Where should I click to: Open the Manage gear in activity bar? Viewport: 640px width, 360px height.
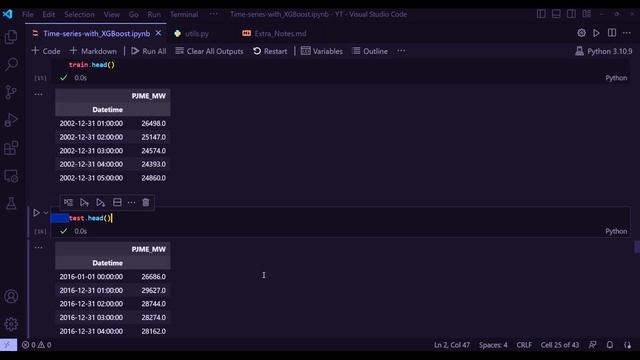coord(11,324)
